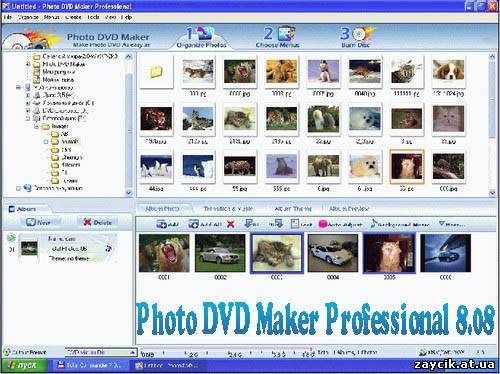Viewport: 500px width, 374px height.
Task: Select album photo 0005 cat
Action: click(x=389, y=253)
